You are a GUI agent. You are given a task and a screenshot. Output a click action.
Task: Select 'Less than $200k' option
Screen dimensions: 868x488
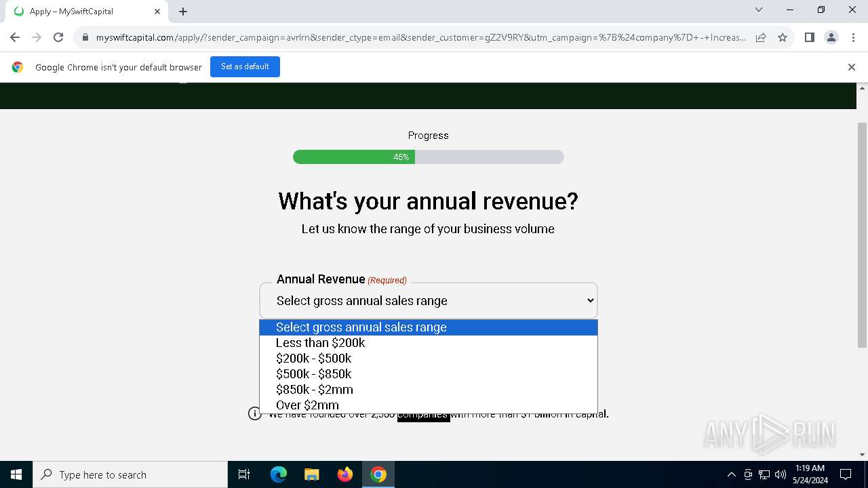[429, 343]
